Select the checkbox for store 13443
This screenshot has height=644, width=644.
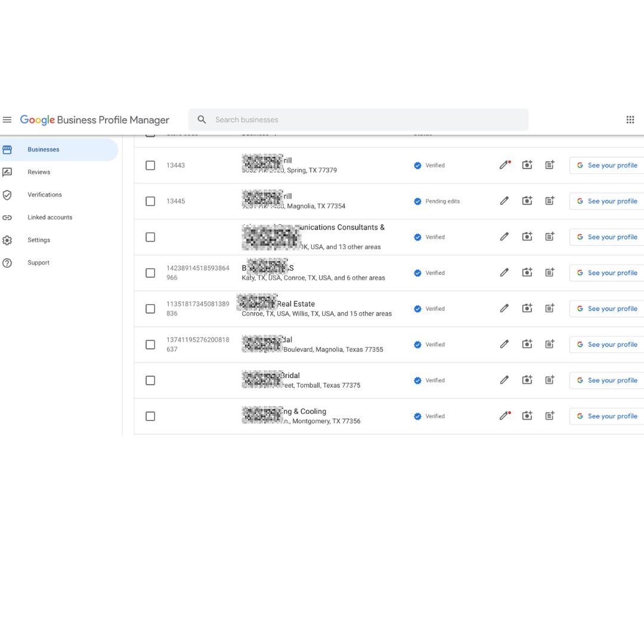[x=150, y=165]
